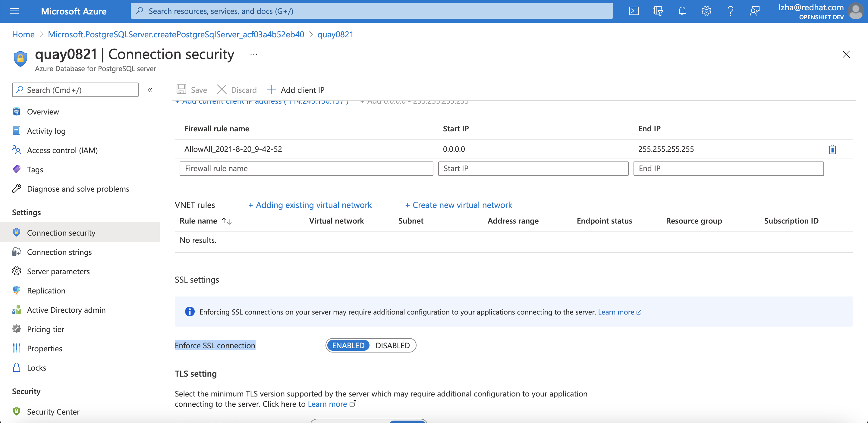Set Enforce SSL connection to ENABLED

(x=348, y=345)
